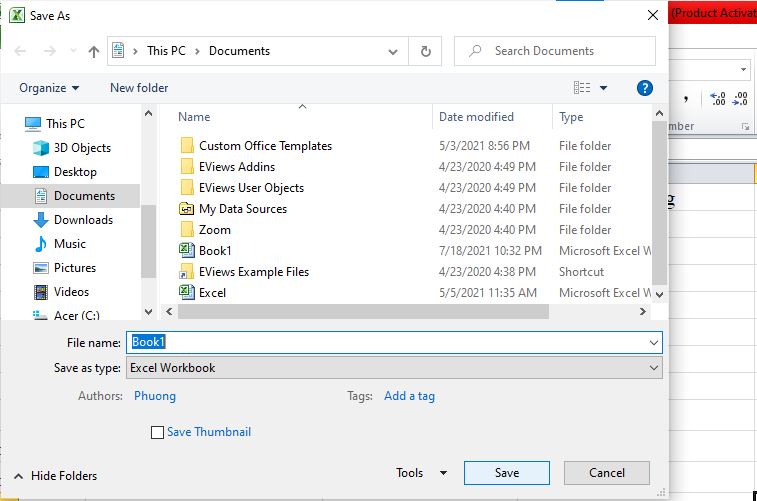This screenshot has width=757, height=501.
Task: Open the recent locations dropdown arrow
Action: pyautogui.click(x=73, y=51)
